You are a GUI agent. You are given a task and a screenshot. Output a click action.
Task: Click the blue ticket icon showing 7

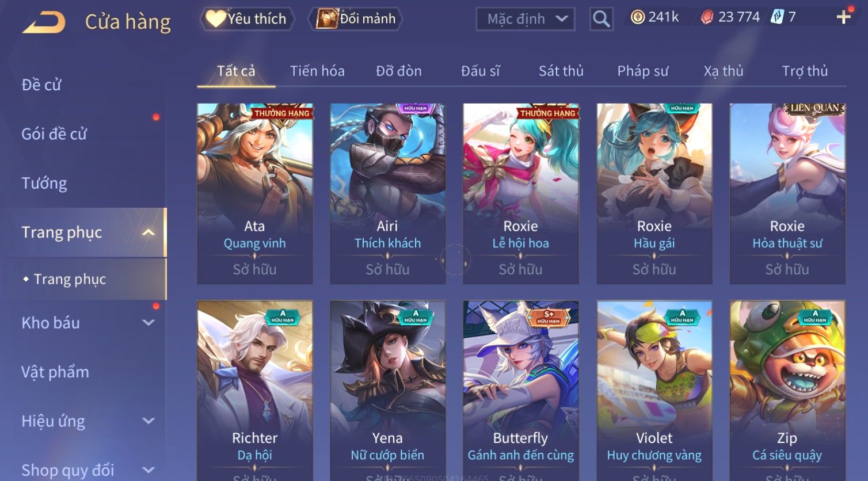(778, 17)
